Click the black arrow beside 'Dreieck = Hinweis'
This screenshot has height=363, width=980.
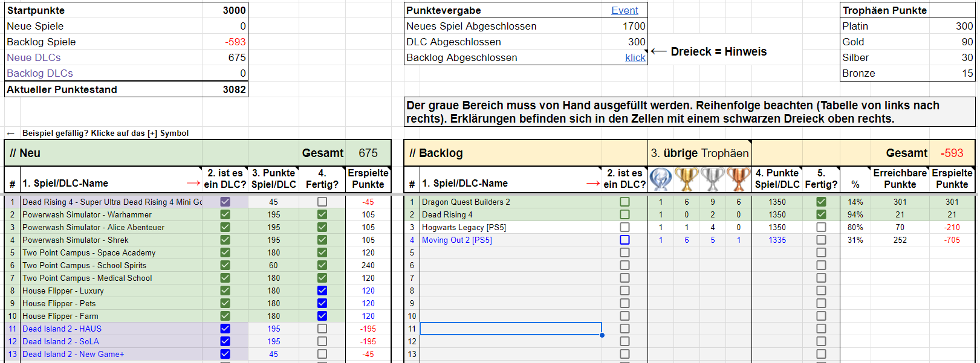tap(658, 52)
